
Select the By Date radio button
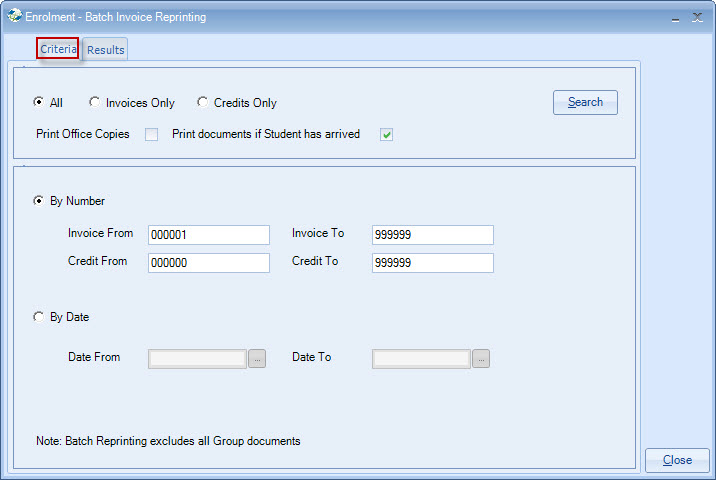[39, 317]
